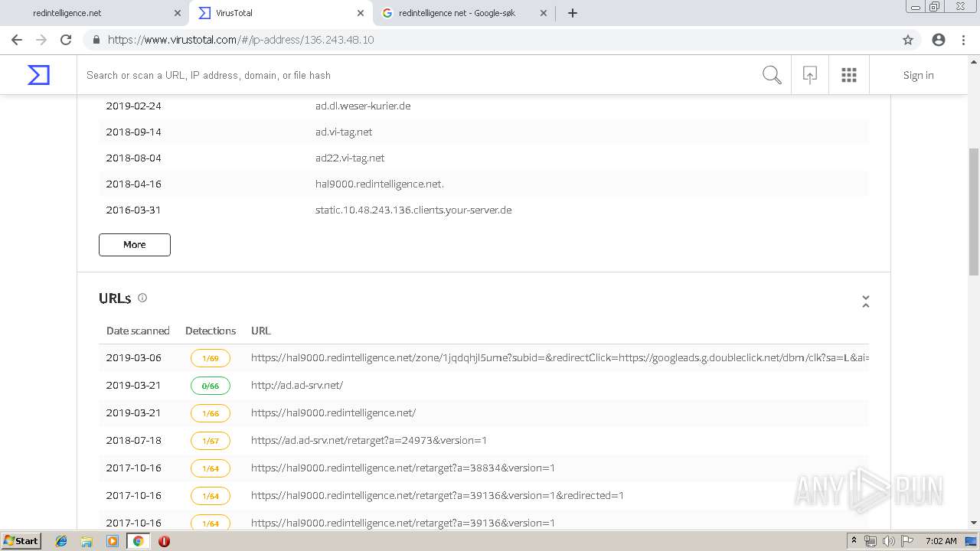Select hal9000.redintelligence.net. domain
The image size is (980, 551).
click(380, 184)
